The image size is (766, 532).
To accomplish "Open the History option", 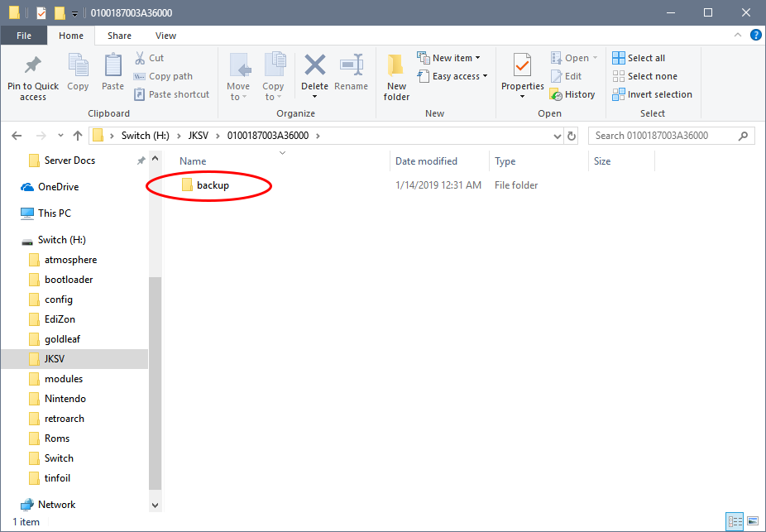I will pos(572,94).
